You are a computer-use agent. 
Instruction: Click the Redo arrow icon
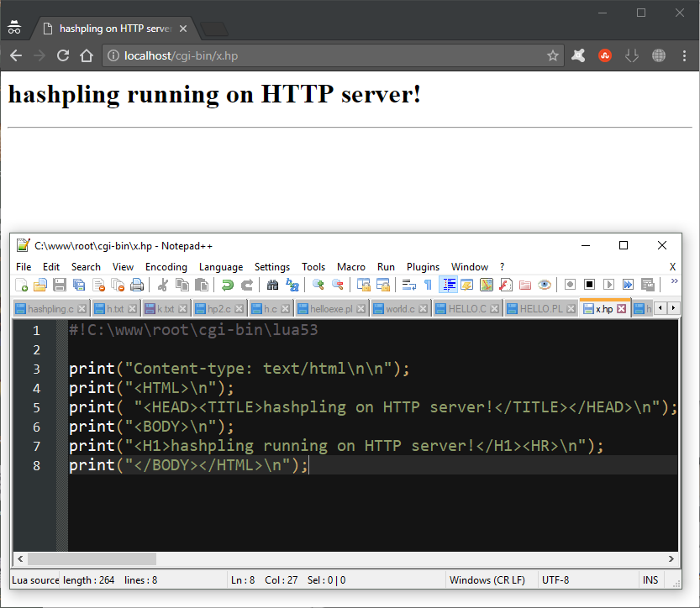coord(247,285)
